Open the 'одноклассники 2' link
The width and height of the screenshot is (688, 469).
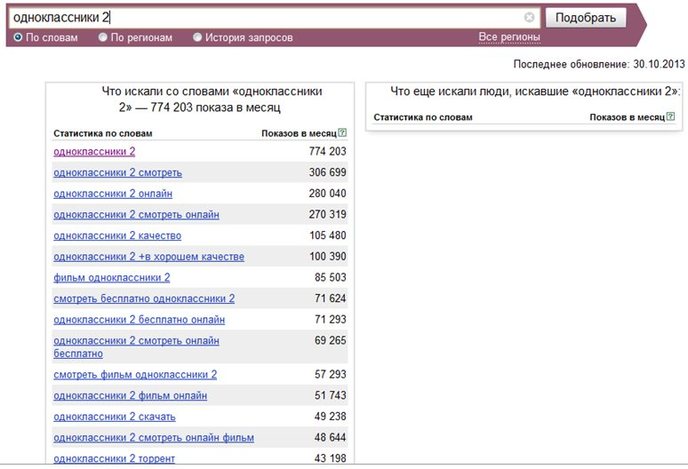(94, 151)
